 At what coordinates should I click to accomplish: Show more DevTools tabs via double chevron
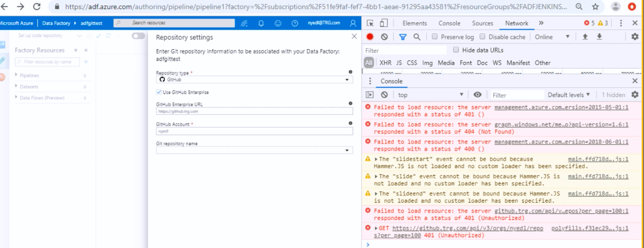coord(541,23)
